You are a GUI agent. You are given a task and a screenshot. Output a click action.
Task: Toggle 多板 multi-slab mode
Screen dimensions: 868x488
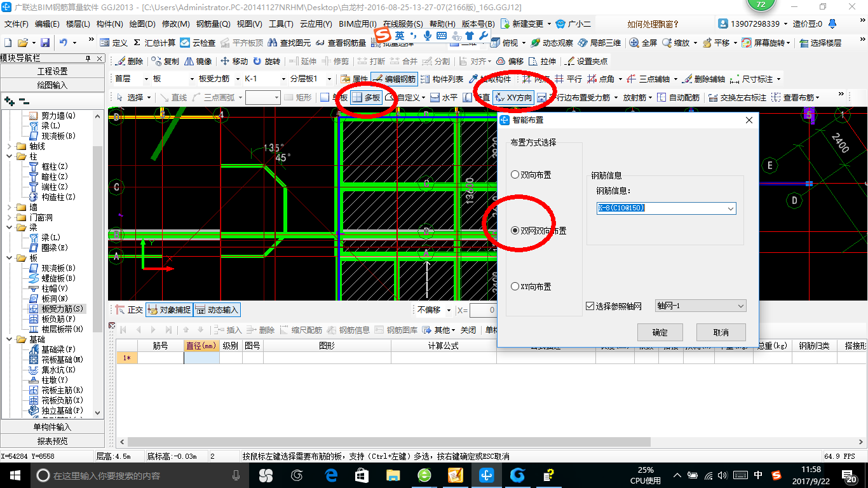(x=367, y=98)
